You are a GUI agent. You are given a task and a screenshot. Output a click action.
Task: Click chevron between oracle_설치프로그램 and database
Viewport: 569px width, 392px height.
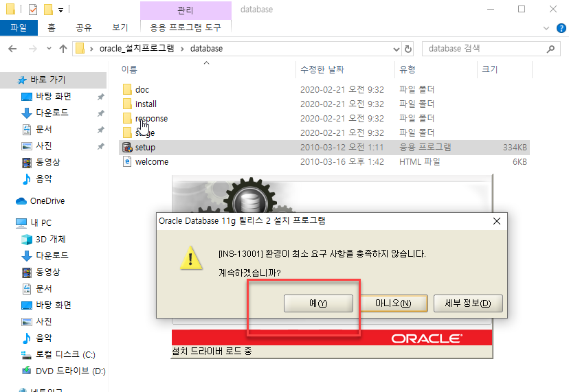coord(182,49)
